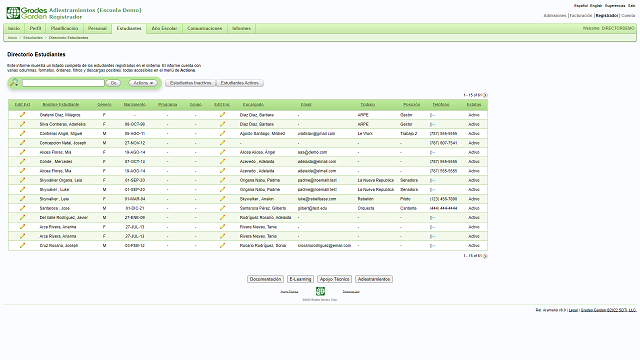Click the search magnifier icon beside the search field
This screenshot has height=360, width=640.
14,82
